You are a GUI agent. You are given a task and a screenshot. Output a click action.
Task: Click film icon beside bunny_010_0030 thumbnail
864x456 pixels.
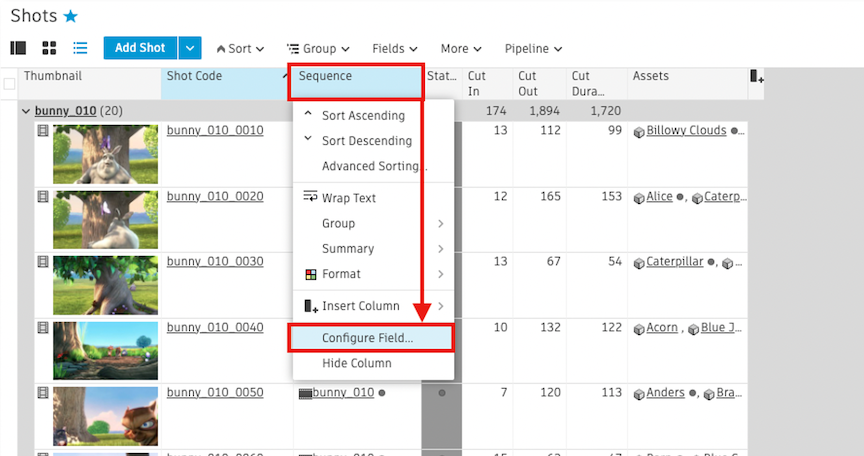tap(43, 262)
